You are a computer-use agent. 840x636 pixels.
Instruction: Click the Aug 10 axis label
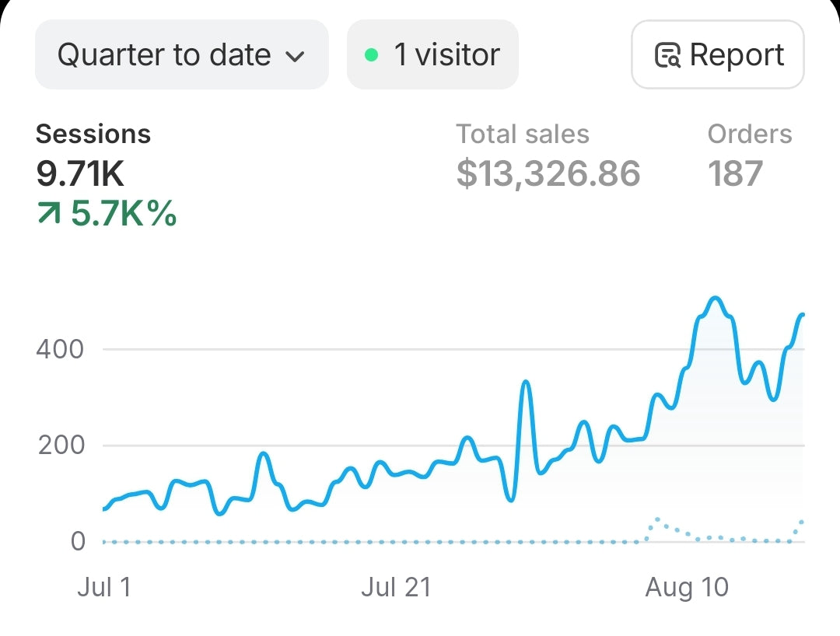[687, 588]
